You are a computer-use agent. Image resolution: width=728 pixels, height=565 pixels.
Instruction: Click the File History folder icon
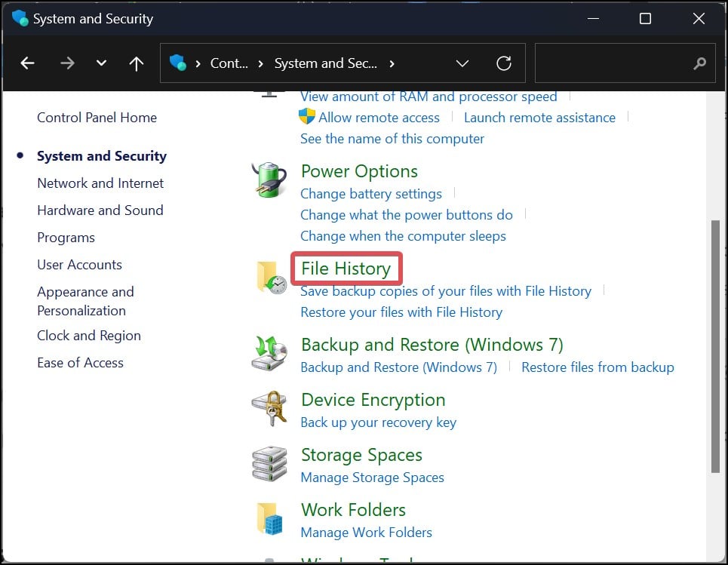(270, 278)
